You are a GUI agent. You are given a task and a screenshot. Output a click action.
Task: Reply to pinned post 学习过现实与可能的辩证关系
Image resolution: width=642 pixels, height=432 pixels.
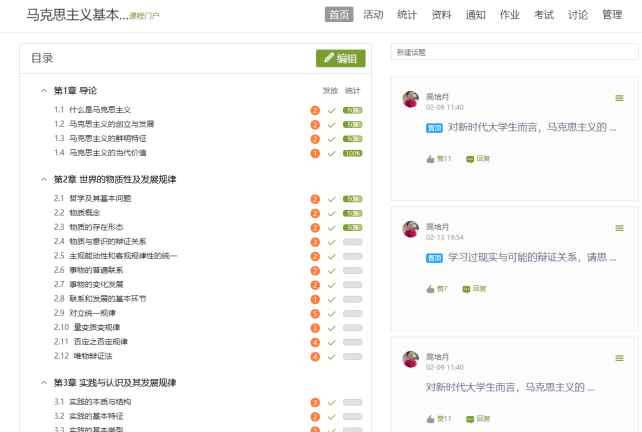(474, 289)
